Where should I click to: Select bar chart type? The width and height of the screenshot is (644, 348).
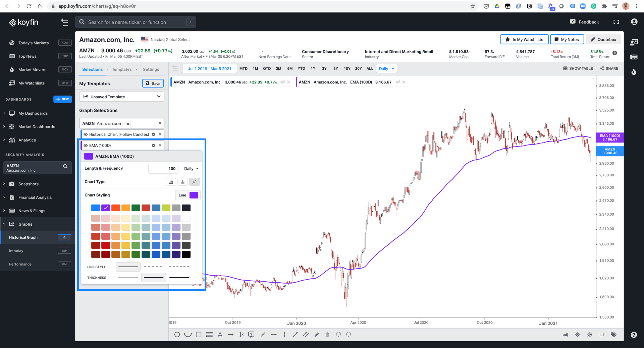click(x=183, y=182)
